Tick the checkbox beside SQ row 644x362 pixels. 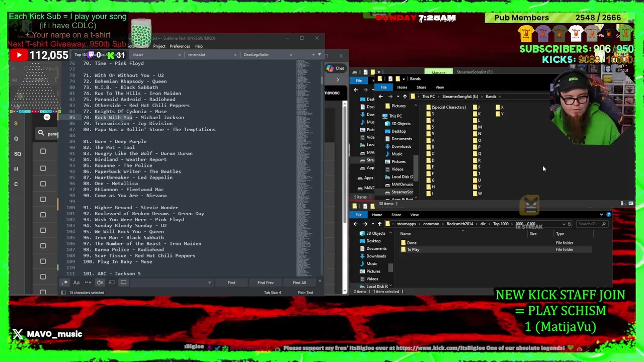point(43,151)
